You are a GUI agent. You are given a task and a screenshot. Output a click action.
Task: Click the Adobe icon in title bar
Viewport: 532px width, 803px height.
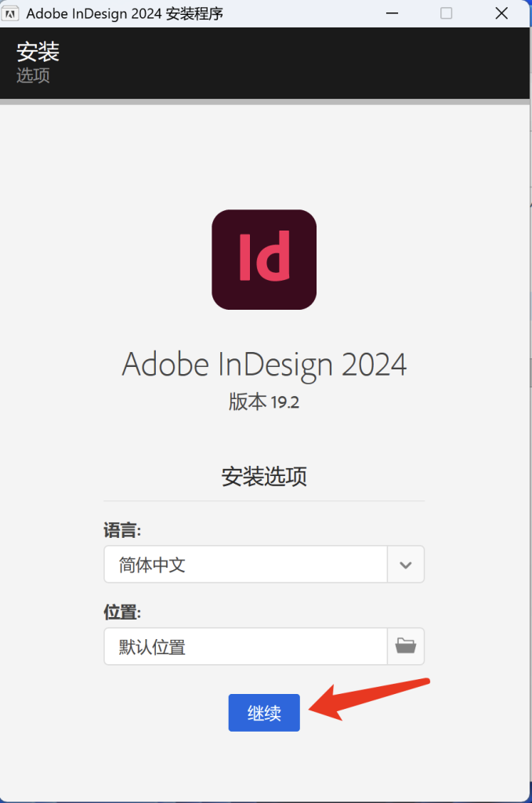(12, 13)
